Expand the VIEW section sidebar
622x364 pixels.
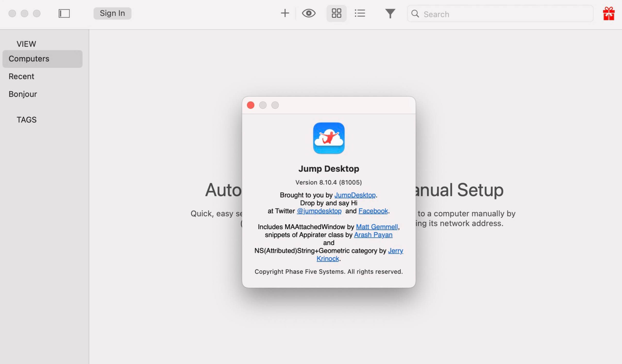click(x=26, y=44)
